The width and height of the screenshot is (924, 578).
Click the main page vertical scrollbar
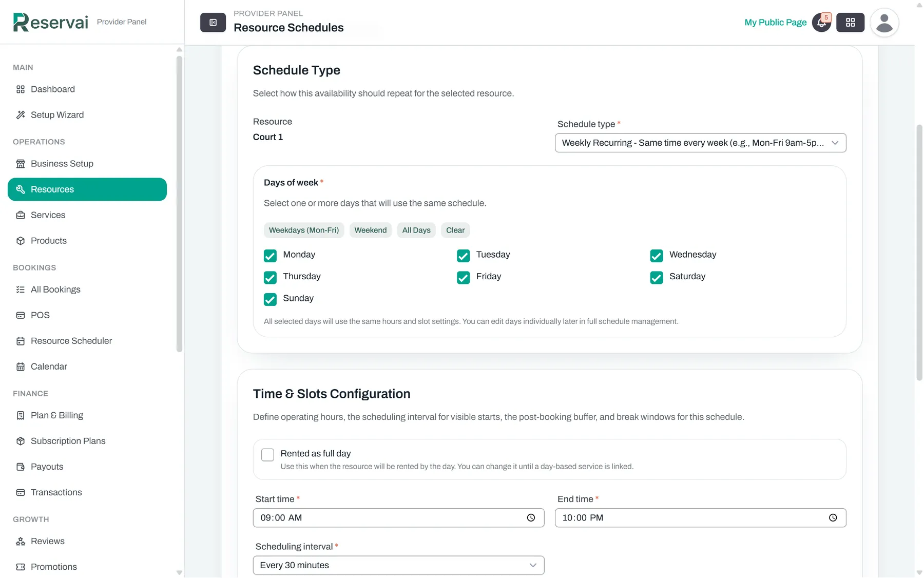tap(919, 252)
